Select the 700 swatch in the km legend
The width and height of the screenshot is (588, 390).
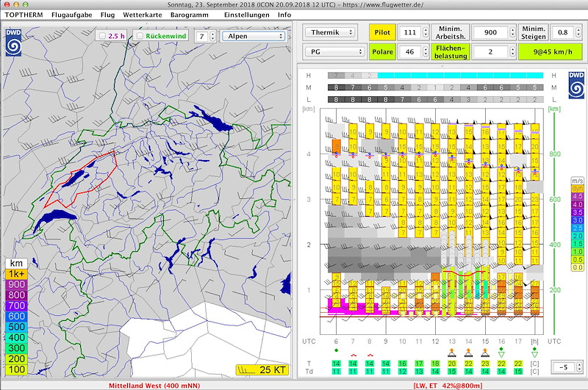[16, 306]
